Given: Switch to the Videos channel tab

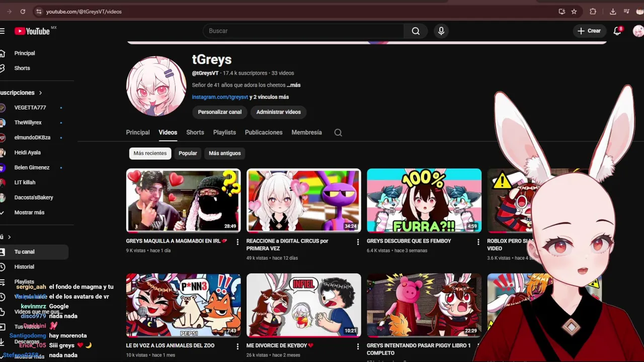Looking at the screenshot, I should coord(168,133).
